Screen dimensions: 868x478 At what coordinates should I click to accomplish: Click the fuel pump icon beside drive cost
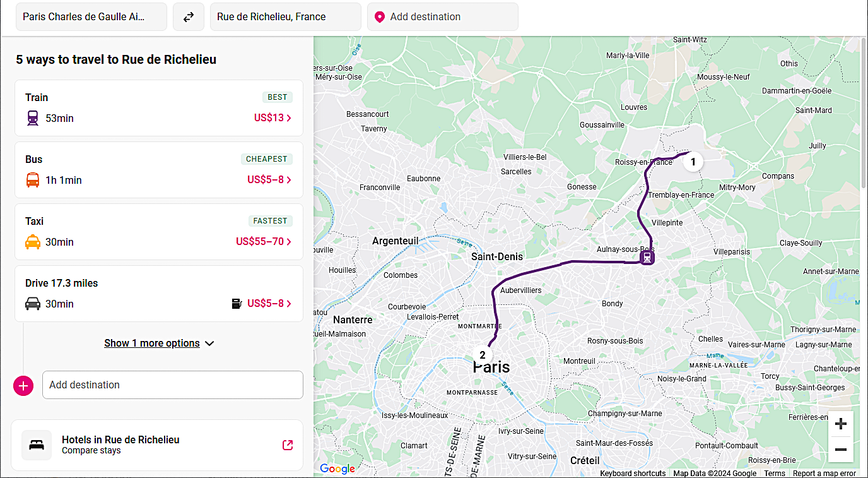tap(237, 304)
